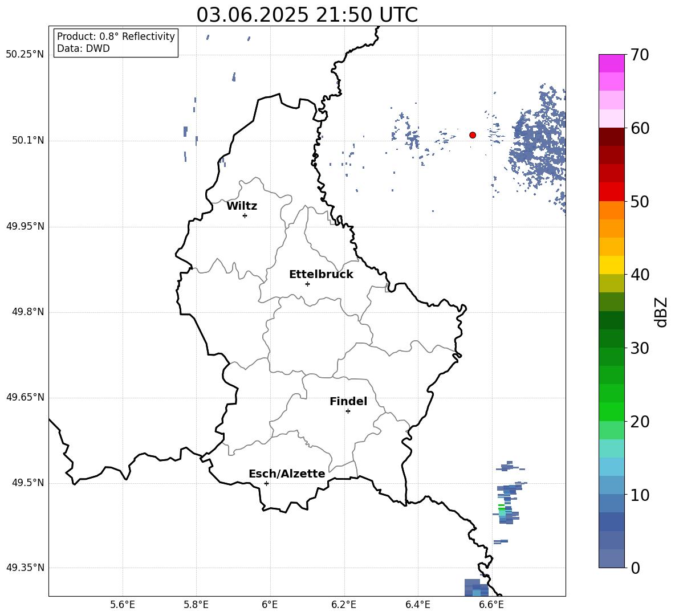Click the 6.4°E longitude label
Screen dimensions: 675x616
coord(417,605)
